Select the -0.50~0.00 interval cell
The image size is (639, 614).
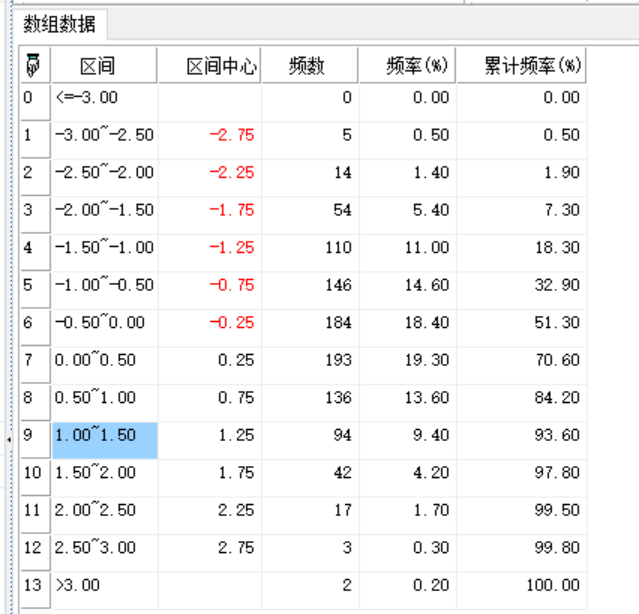point(105,323)
